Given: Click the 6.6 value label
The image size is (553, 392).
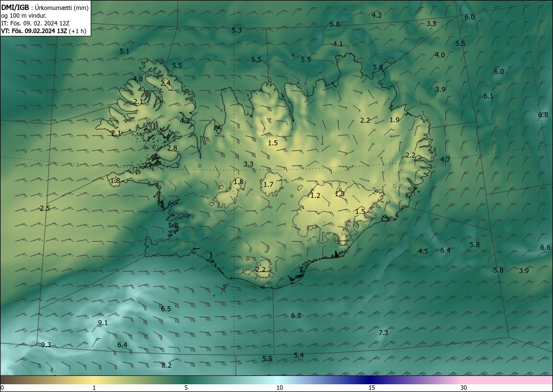Looking at the screenshot, I should [x=545, y=248].
